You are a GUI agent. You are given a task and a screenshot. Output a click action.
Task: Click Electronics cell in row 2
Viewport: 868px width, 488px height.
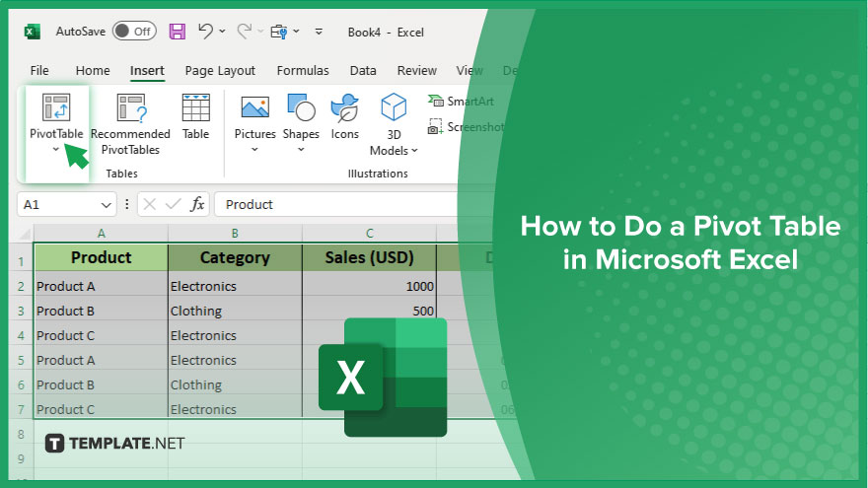coord(236,286)
